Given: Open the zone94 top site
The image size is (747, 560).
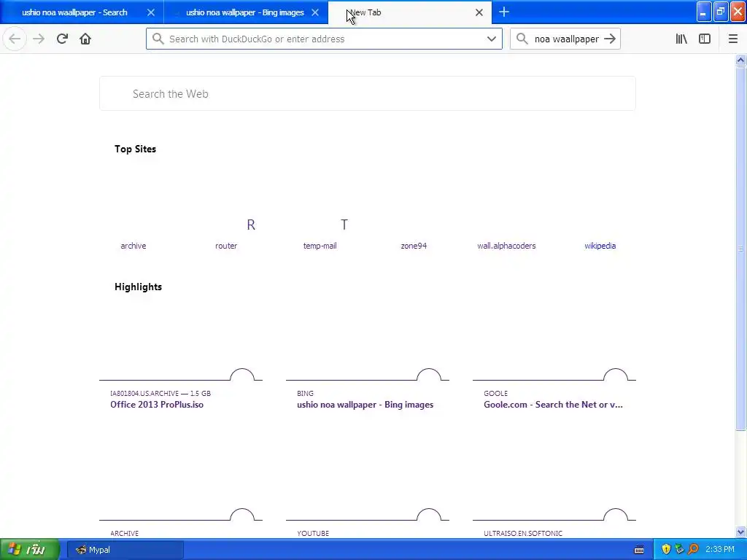Looking at the screenshot, I should click(x=414, y=246).
